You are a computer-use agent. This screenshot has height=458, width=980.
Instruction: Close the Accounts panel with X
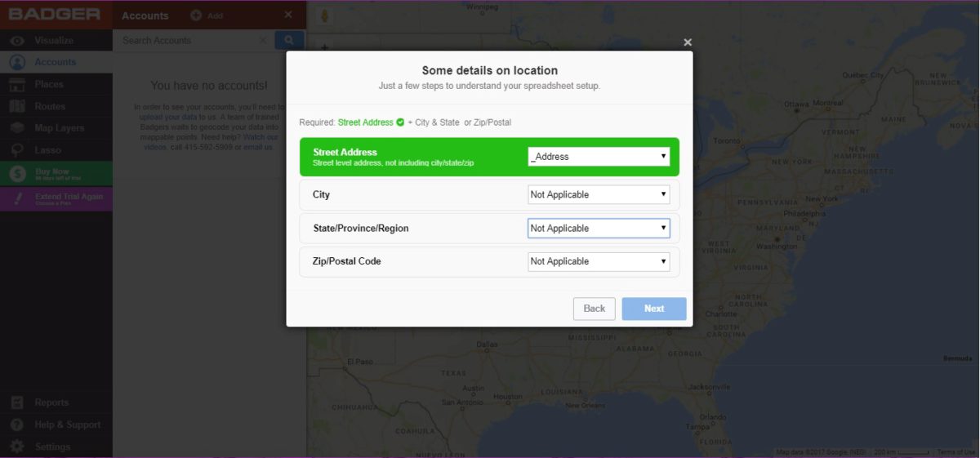pos(287,15)
